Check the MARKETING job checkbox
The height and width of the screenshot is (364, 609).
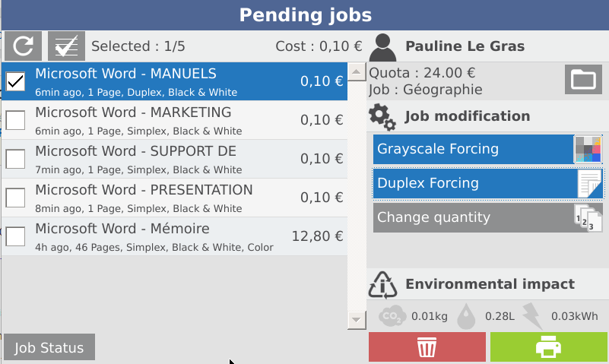click(x=15, y=120)
